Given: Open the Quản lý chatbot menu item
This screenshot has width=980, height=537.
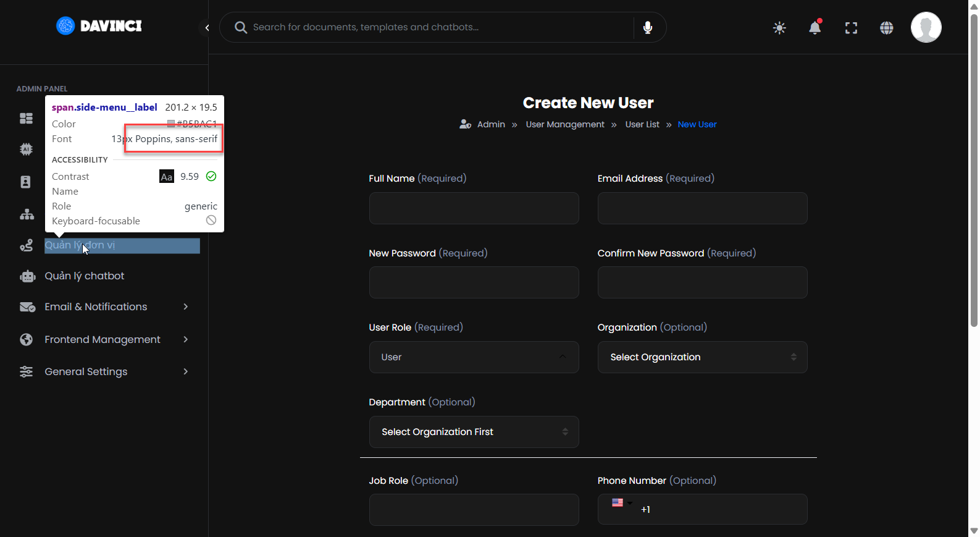Looking at the screenshot, I should [x=84, y=276].
